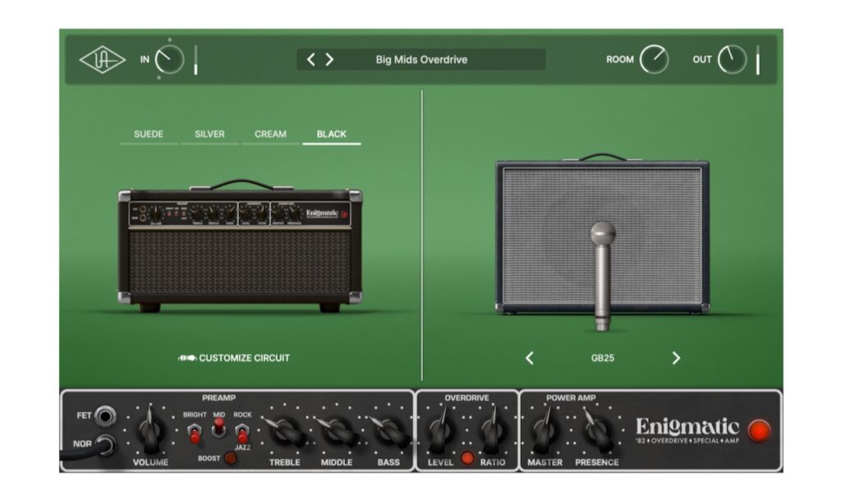The width and height of the screenshot is (841, 504).
Task: Toggle the red amp power lamp
Action: pyautogui.click(x=759, y=431)
